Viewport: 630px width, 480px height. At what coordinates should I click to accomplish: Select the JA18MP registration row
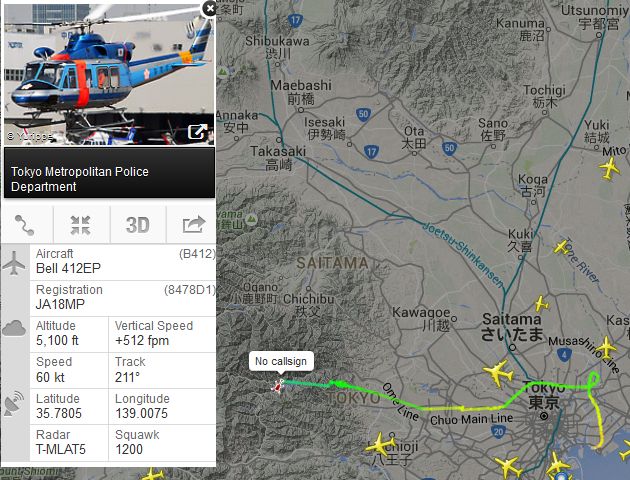click(x=123, y=298)
